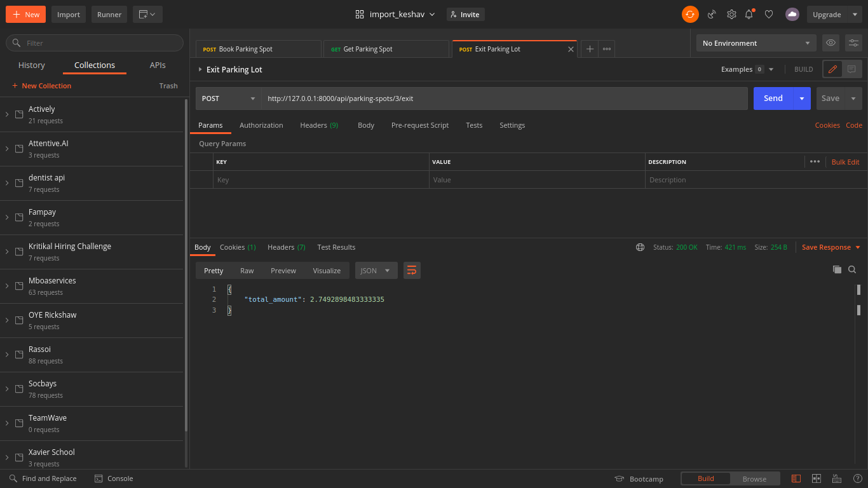Screen dimensions: 868x488
Task: Open keyboard shortcuts icon in status bar
Action: click(x=836, y=478)
